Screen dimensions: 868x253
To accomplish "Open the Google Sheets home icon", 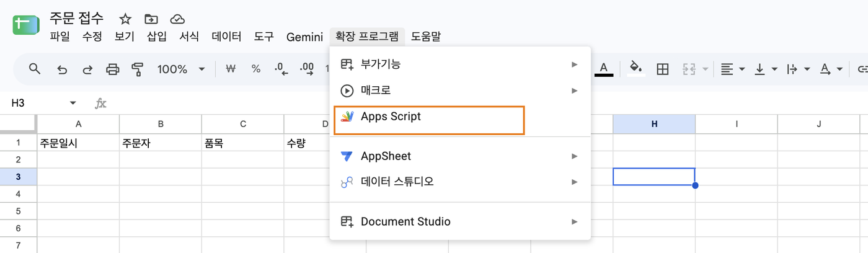I will [x=26, y=25].
